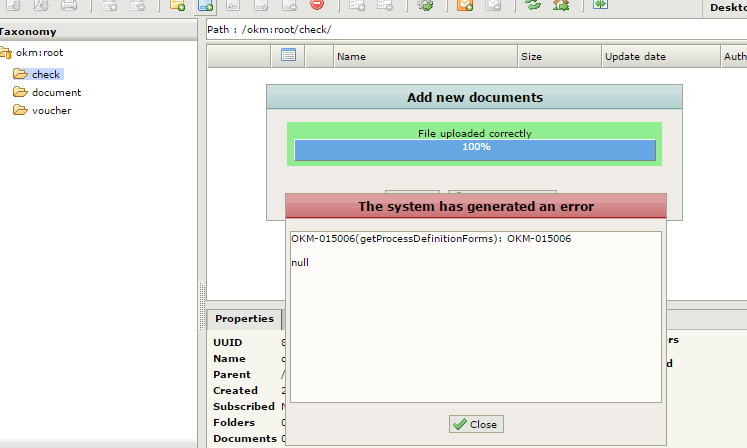The width and height of the screenshot is (747, 448).
Task: Click the green gear workflow toolbar icon
Action: point(426,6)
